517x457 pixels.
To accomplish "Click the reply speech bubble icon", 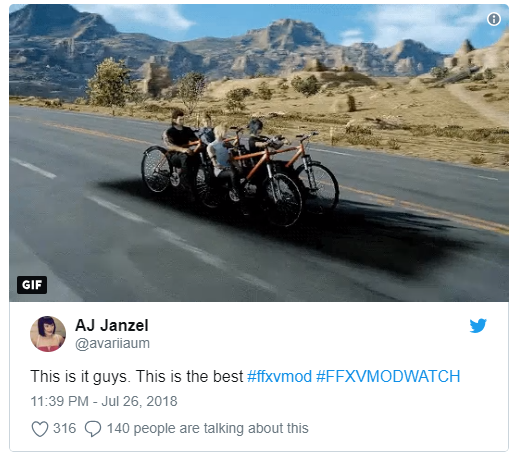I will 93,429.
